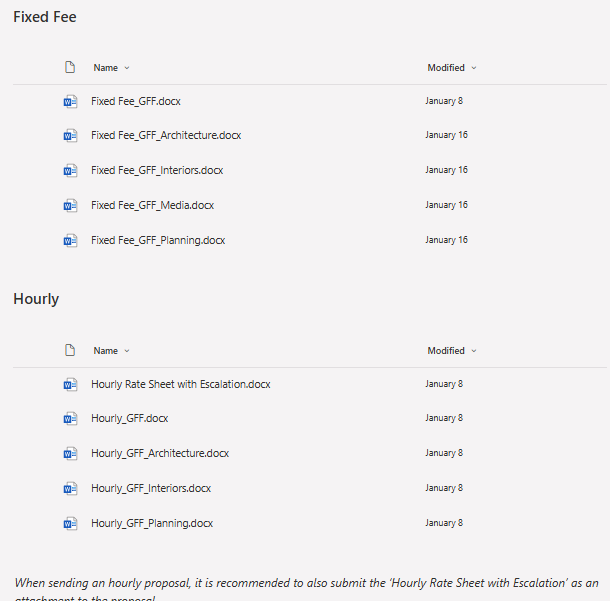Image resolution: width=610 pixels, height=601 pixels.
Task: Click file type column icon in Hourly list
Action: click(x=70, y=350)
